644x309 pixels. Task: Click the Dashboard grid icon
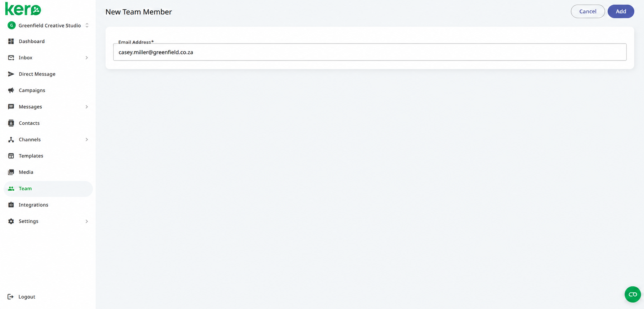tap(11, 41)
